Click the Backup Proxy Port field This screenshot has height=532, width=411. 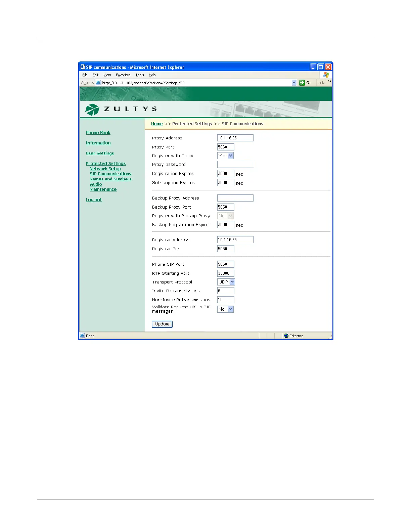pos(226,207)
